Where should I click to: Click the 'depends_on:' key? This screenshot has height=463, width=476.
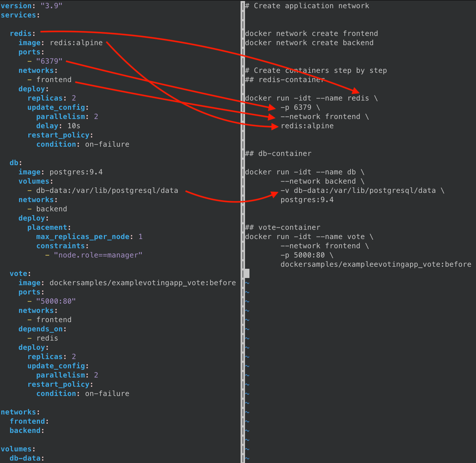pos(42,329)
